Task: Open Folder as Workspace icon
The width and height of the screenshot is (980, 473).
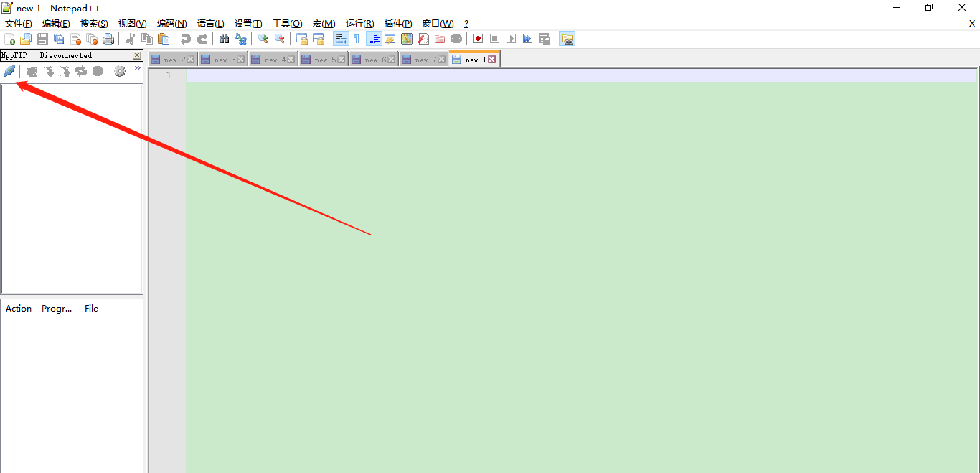Action: click(440, 39)
